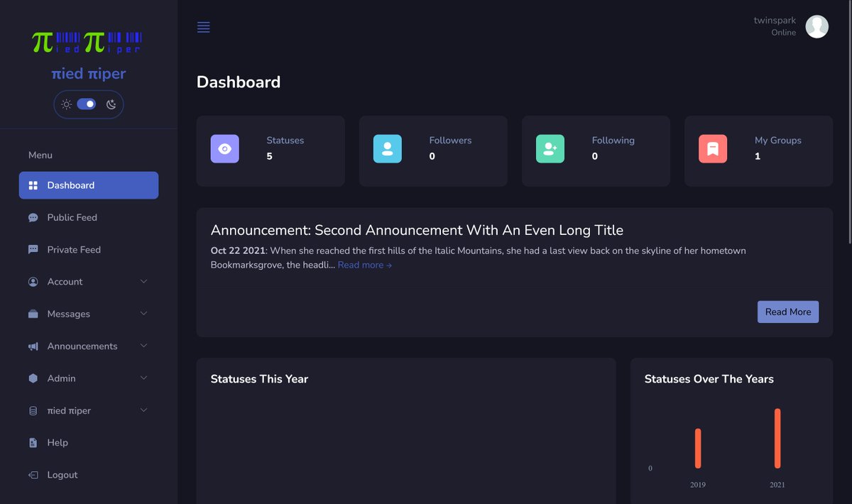This screenshot has height=504, width=852.
Task: Click the Private Feed message icon
Action: (x=33, y=250)
